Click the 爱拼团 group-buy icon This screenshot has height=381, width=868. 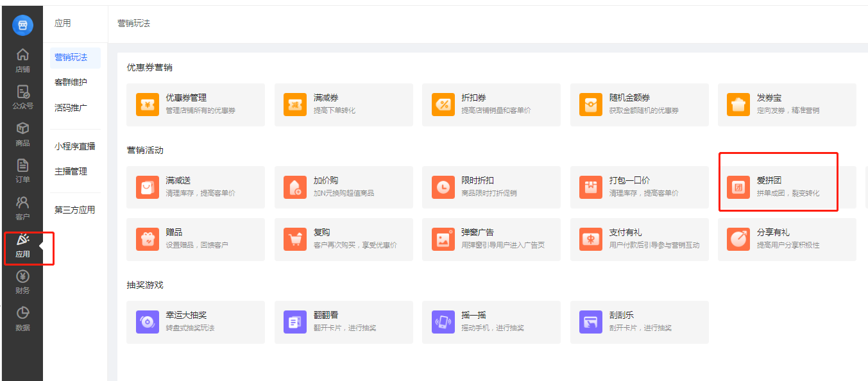(x=738, y=187)
